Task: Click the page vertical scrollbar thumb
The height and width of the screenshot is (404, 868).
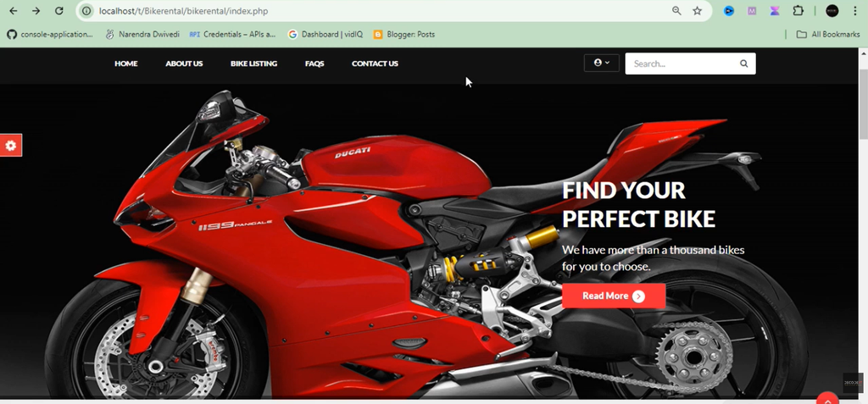Action: click(x=863, y=105)
